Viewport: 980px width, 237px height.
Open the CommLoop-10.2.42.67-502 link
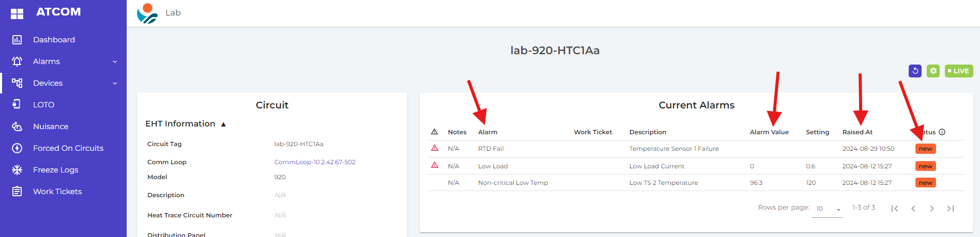pos(315,162)
